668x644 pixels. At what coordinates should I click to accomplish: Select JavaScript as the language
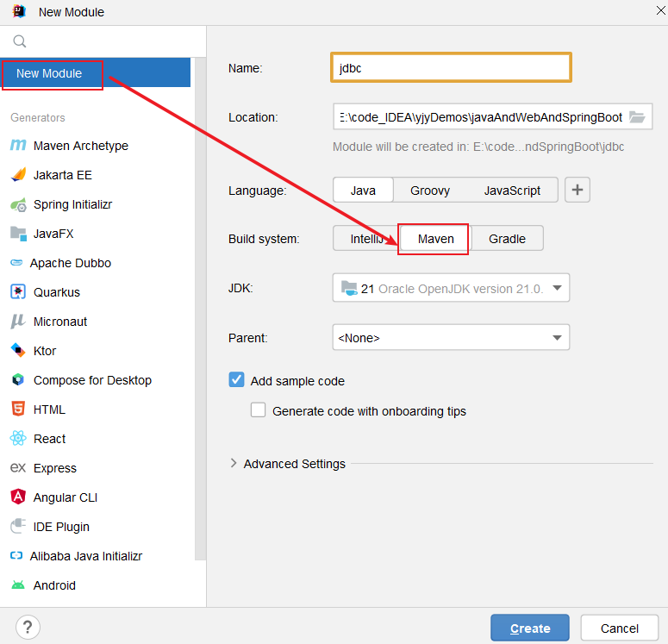click(x=512, y=190)
